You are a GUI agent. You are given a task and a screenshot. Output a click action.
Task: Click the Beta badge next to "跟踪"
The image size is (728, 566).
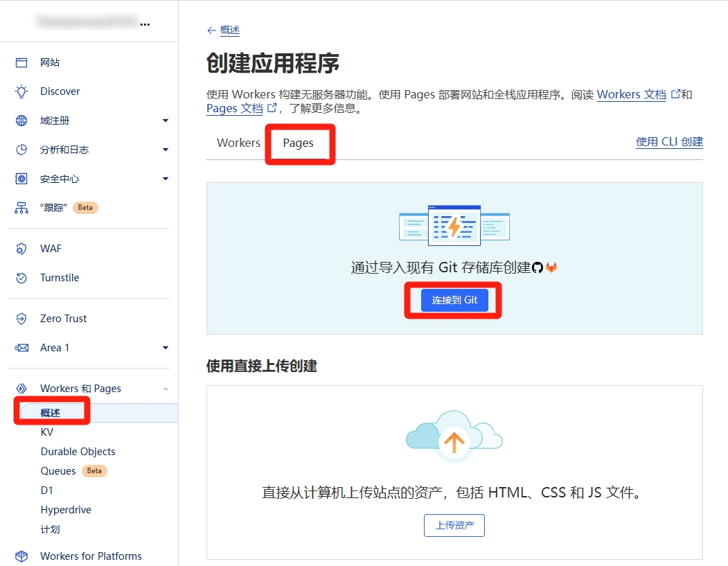tap(85, 208)
